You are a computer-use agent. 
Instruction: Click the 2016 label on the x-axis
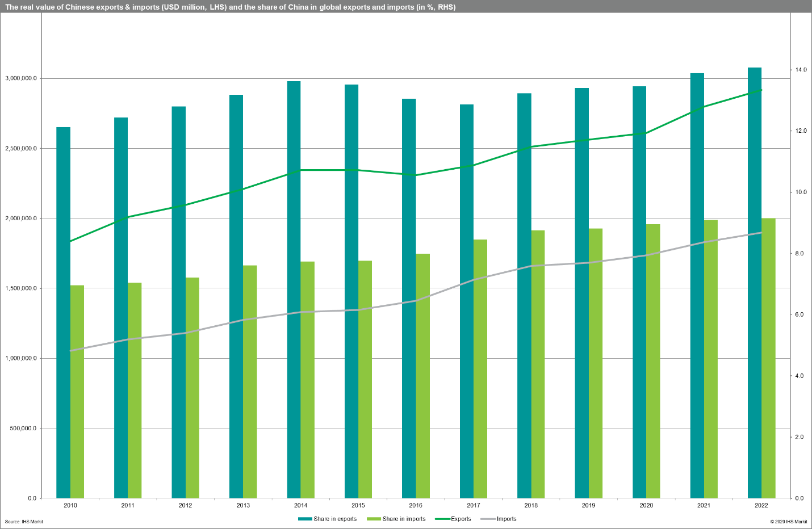(416, 505)
